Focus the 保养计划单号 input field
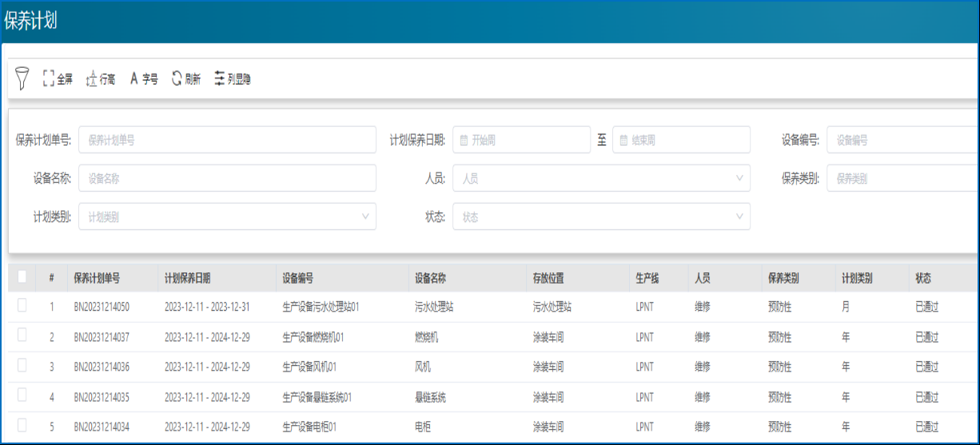The width and height of the screenshot is (980, 445). tap(227, 140)
